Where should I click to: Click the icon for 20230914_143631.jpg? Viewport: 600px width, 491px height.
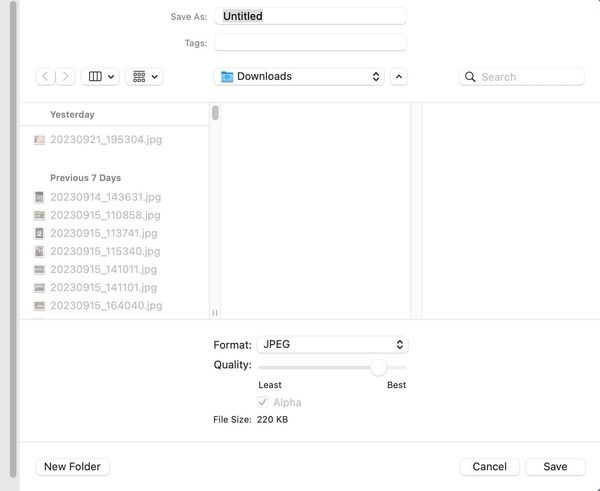pos(40,197)
